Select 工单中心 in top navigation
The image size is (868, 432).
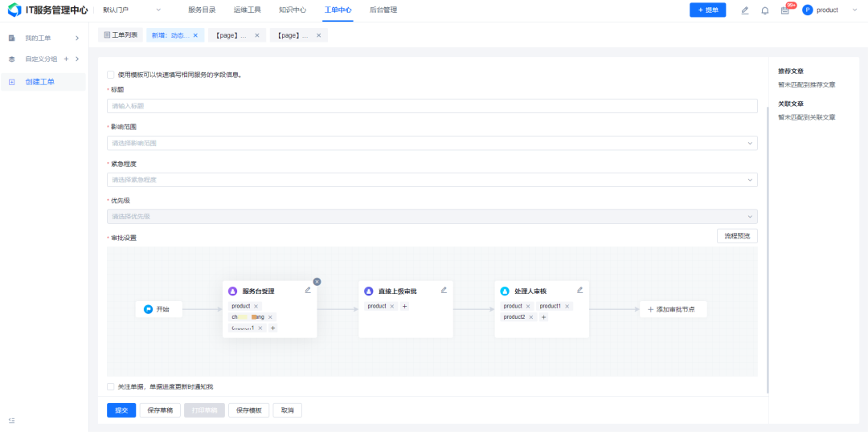pos(338,10)
